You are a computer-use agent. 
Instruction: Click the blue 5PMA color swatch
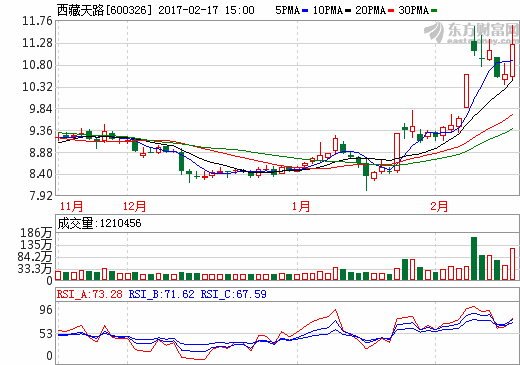[x=305, y=11]
